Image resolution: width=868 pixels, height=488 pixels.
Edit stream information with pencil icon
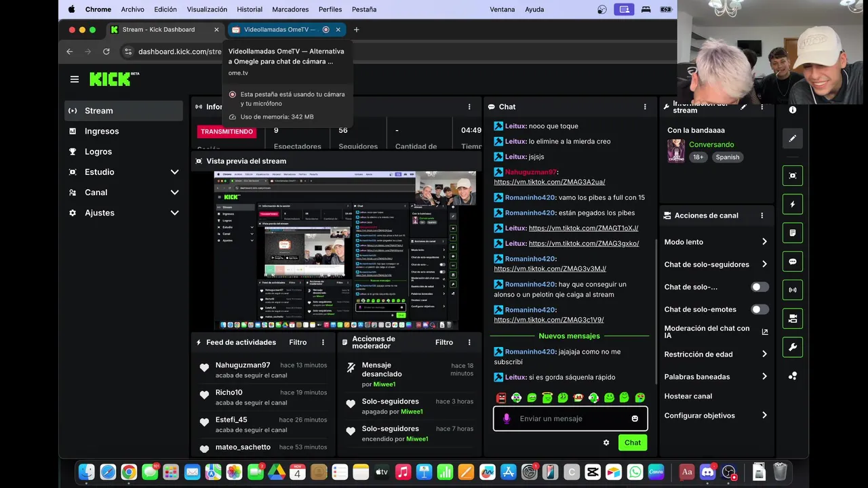point(743,107)
